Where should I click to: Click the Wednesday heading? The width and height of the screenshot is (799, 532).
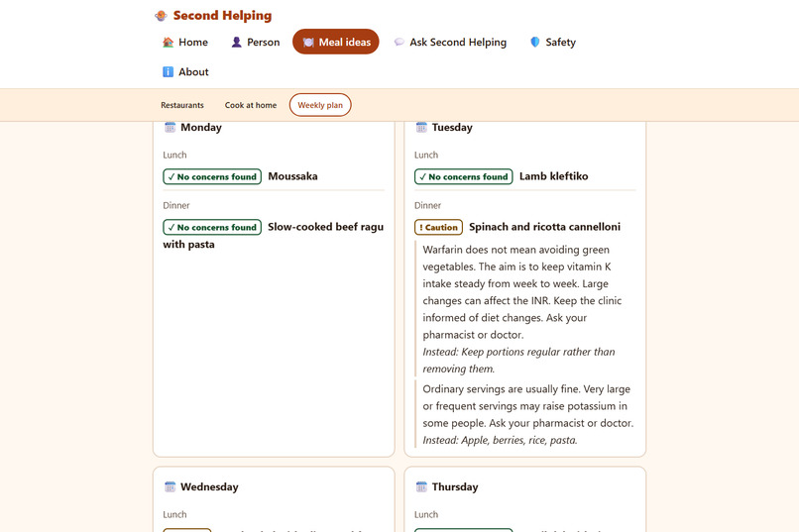pos(209,486)
